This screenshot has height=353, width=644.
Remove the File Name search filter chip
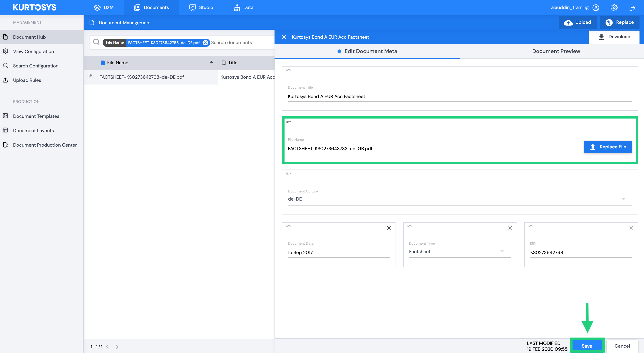205,42
